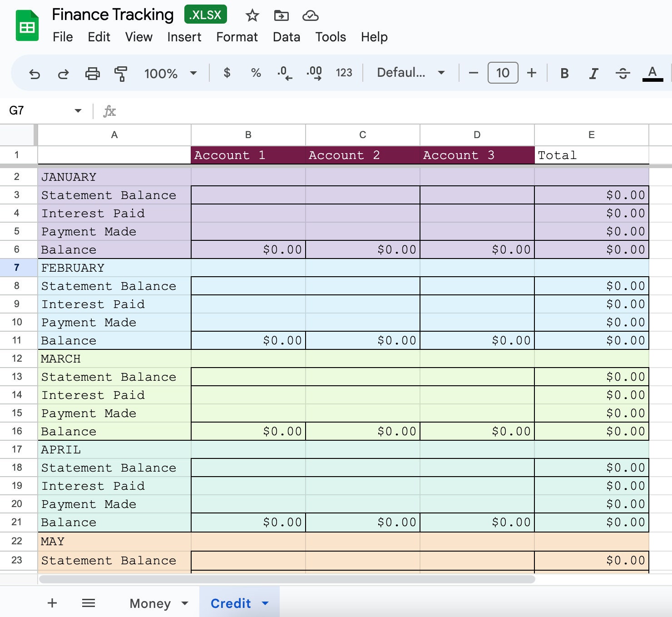
Task: Switch to the Money sheet tab
Action: coord(150,603)
